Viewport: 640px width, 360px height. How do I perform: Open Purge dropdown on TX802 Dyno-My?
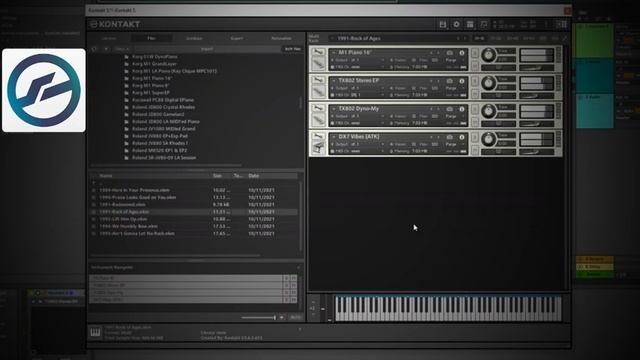tap(455, 116)
